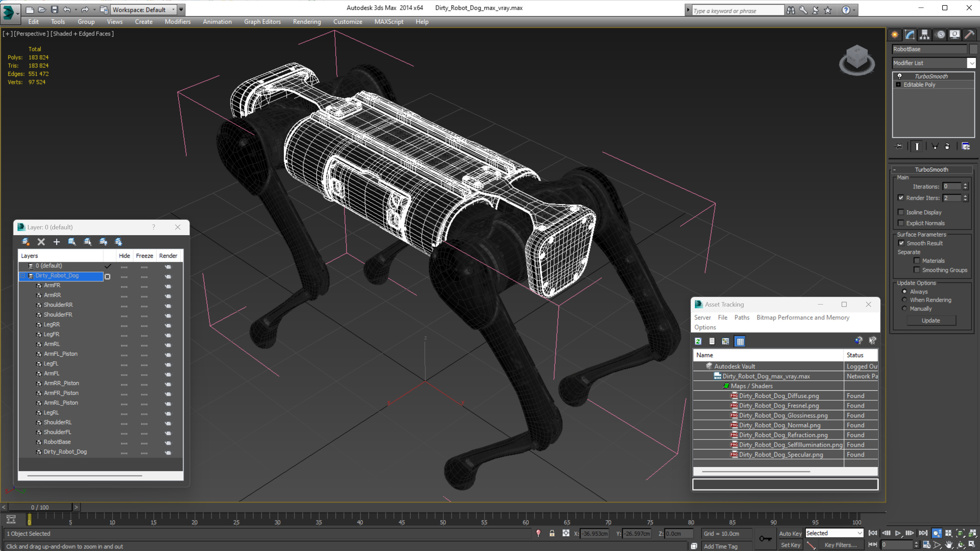Viewport: 980px width, 551px height.
Task: Click the Shaded + Edged Faces viewport label
Action: pyautogui.click(x=82, y=33)
